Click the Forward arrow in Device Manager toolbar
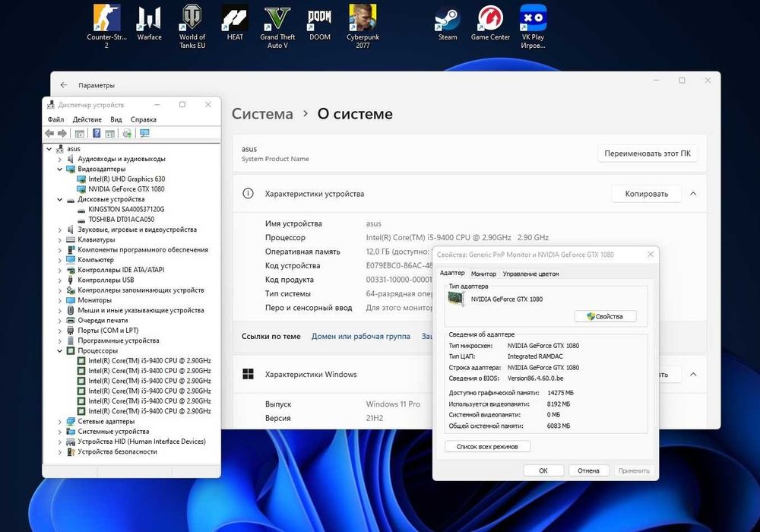The width and height of the screenshot is (760, 532). [62, 133]
